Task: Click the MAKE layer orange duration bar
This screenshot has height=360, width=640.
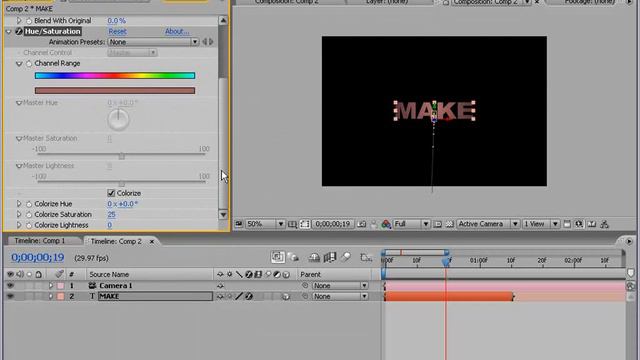Action: [x=448, y=296]
